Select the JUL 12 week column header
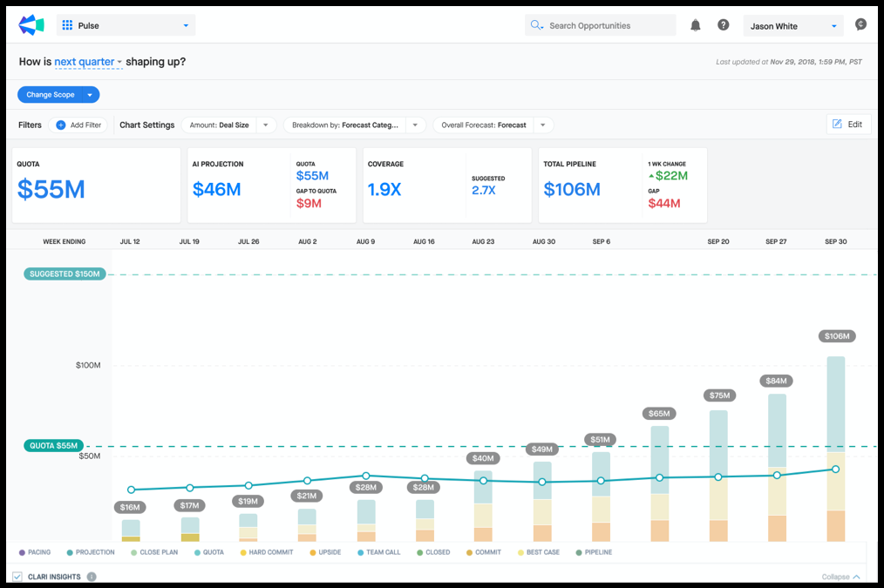 tap(130, 241)
